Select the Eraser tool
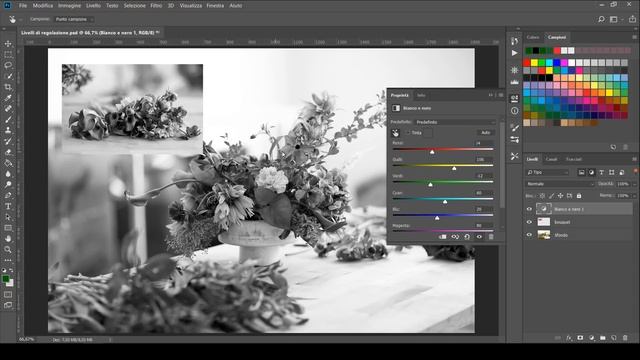The image size is (640, 360). pos(8,152)
